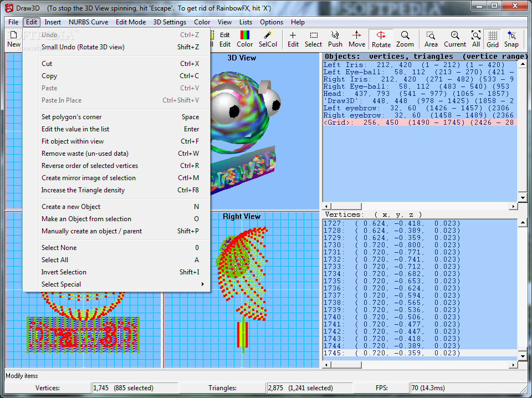Screen dimensions: 532x398
Task: Click the New file toolbar icon
Action: click(13, 39)
